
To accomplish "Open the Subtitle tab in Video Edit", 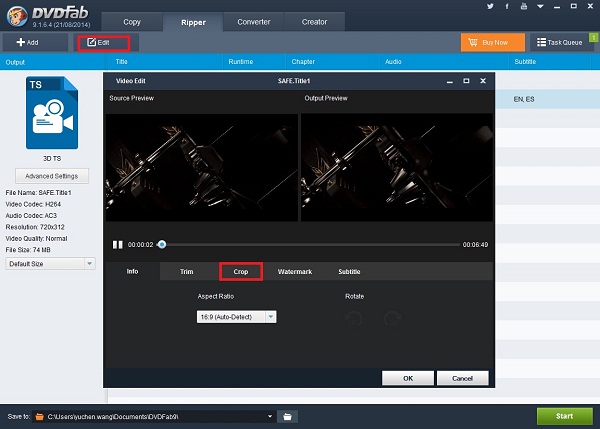I will coord(349,271).
